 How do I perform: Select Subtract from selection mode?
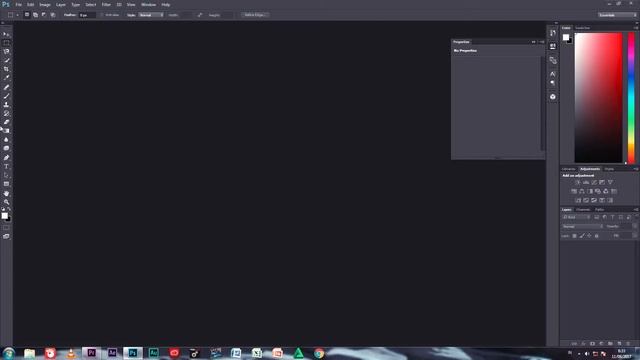(44, 15)
